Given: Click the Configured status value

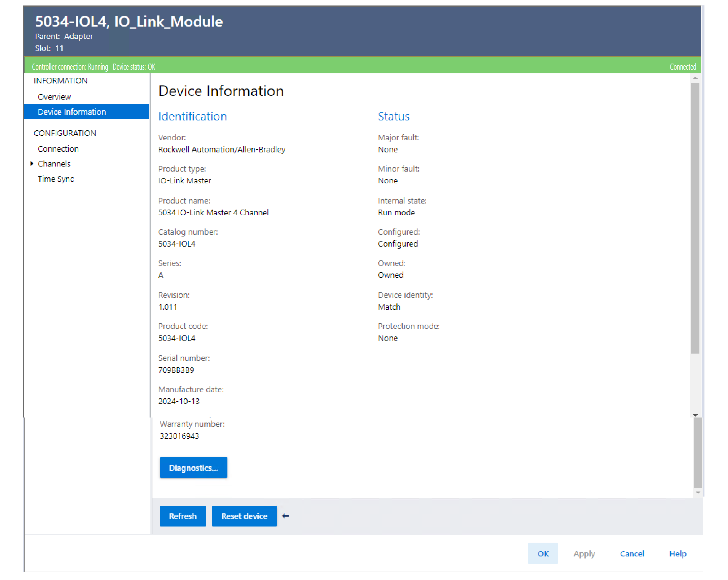Looking at the screenshot, I should pos(398,244).
